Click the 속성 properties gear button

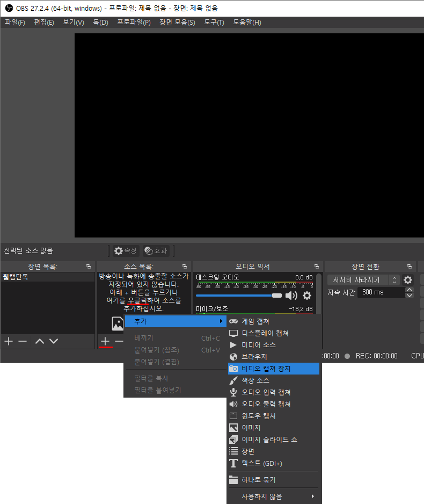(x=126, y=251)
